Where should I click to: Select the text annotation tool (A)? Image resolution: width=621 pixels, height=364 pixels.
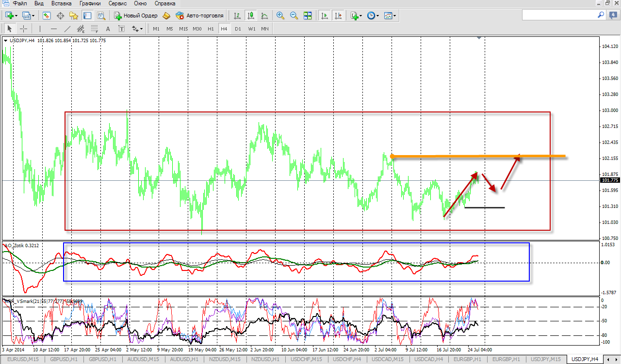[108, 29]
